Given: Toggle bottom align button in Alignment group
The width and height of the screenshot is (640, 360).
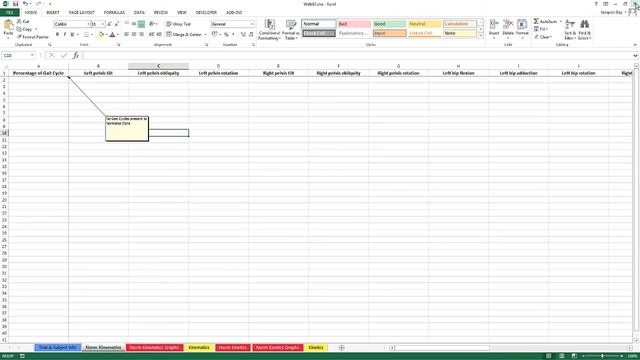Looking at the screenshot, I should pyautogui.click(x=141, y=24).
